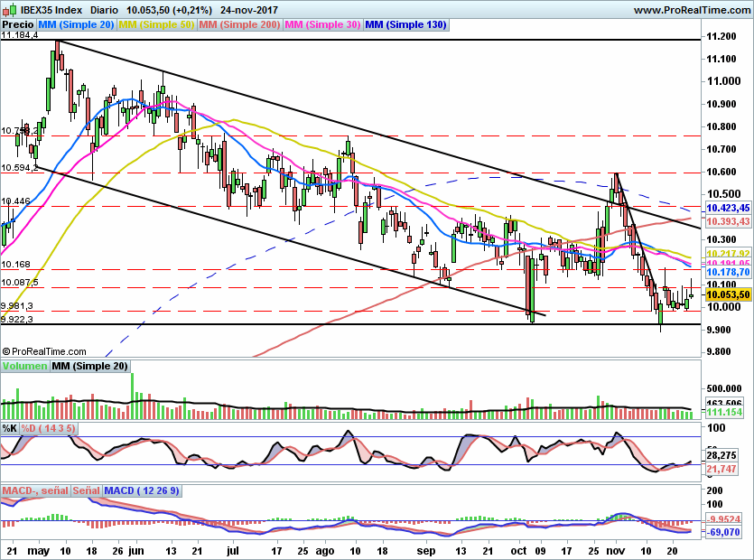Image resolution: width=754 pixels, height=560 pixels.
Task: Select the MM (Simple 130) dark blue label
Action: click(406, 24)
